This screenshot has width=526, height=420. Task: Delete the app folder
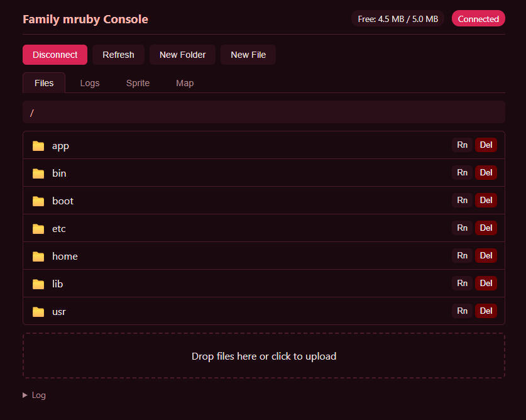point(486,145)
